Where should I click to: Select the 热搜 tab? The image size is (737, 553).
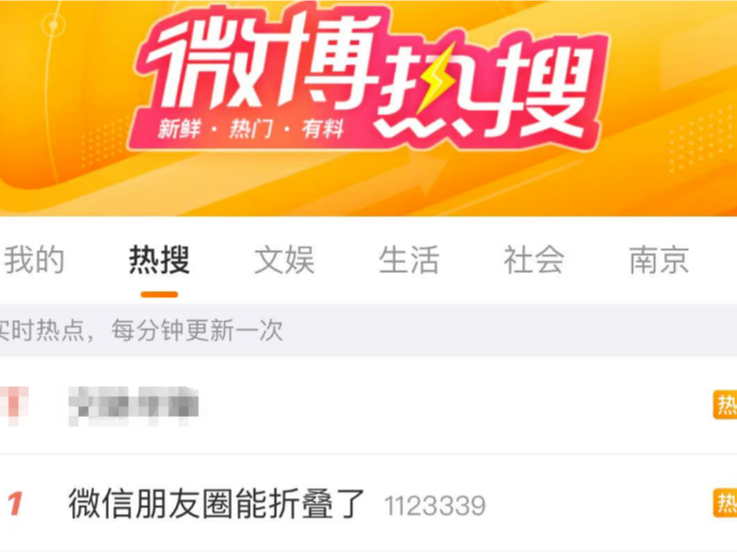pyautogui.click(x=159, y=260)
